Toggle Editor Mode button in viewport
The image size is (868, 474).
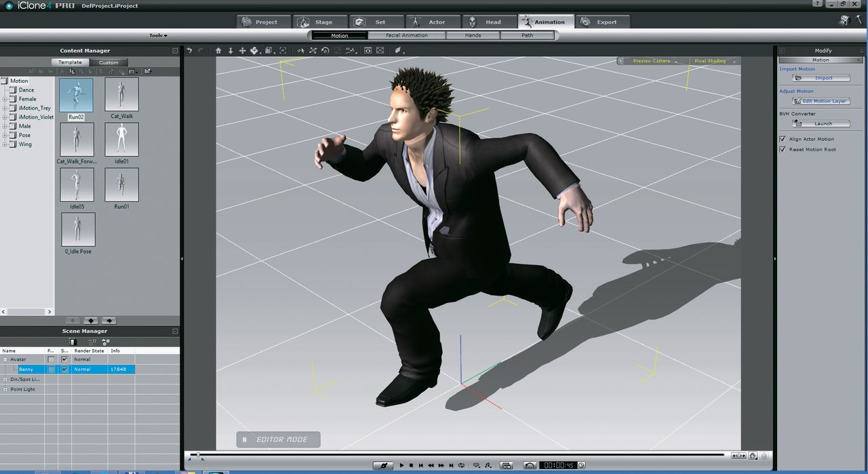(x=278, y=439)
